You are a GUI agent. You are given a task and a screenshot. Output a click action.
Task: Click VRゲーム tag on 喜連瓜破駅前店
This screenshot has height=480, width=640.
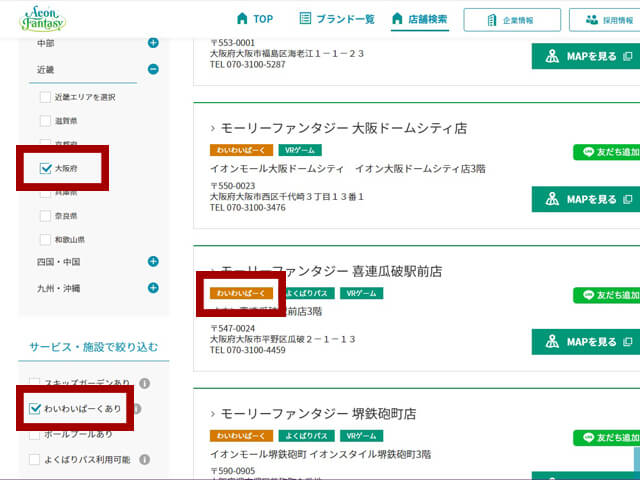pos(362,293)
